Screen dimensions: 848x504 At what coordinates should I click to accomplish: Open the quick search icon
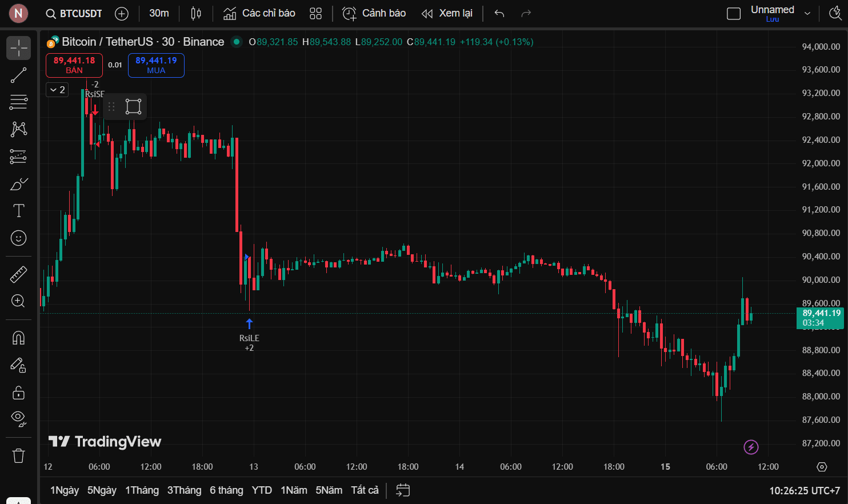point(835,14)
